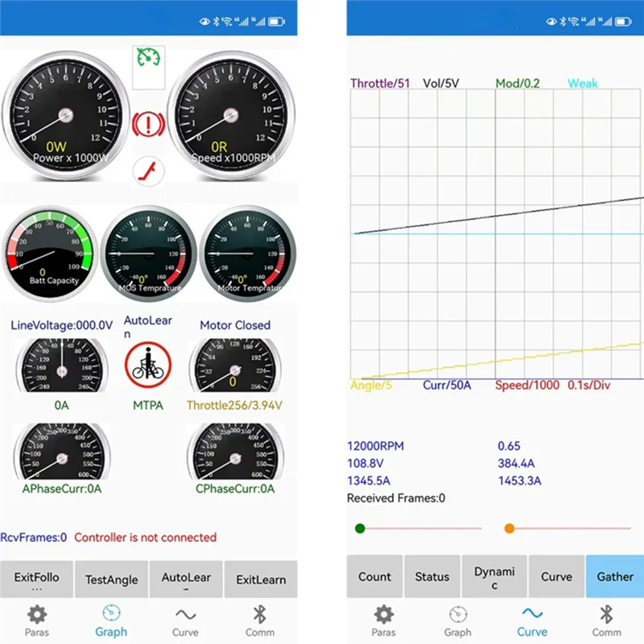Select the Paras gear icon on the left screen
This screenshot has width=644, height=644.
[37, 614]
